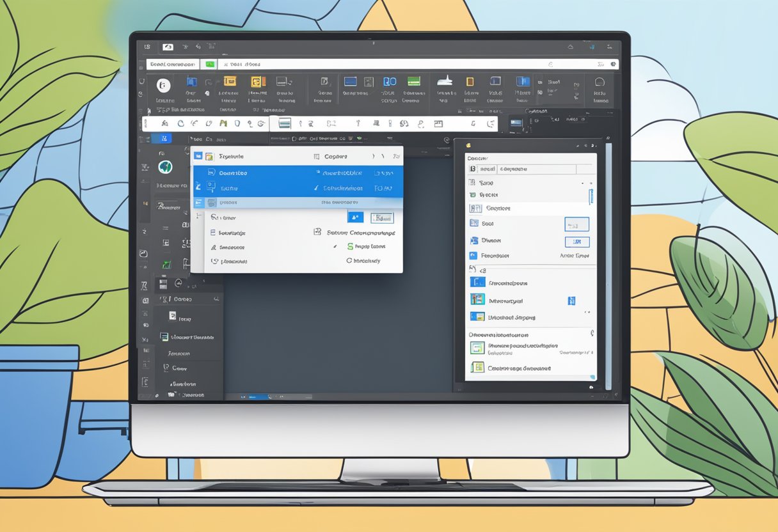778x532 pixels.
Task: Click the outlined button at the menu's right edge
Action: (383, 219)
